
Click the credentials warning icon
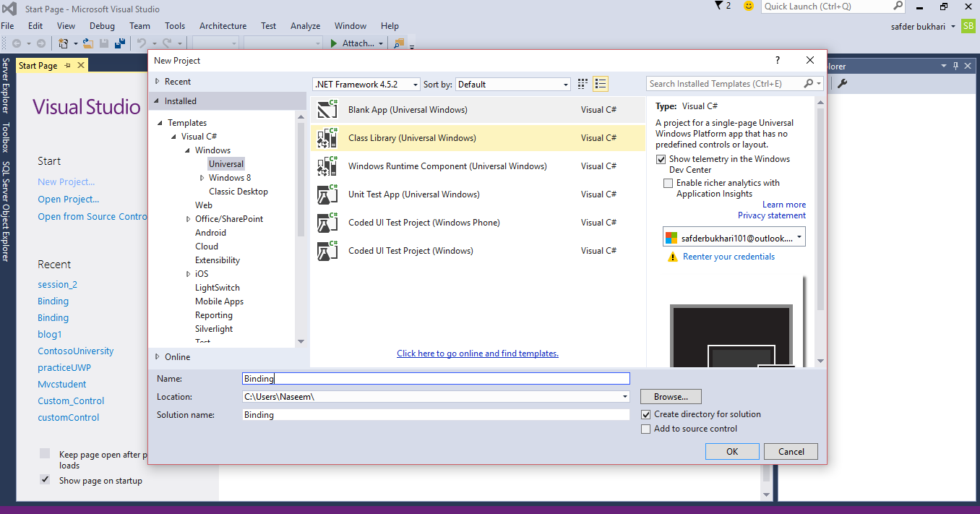pos(672,257)
